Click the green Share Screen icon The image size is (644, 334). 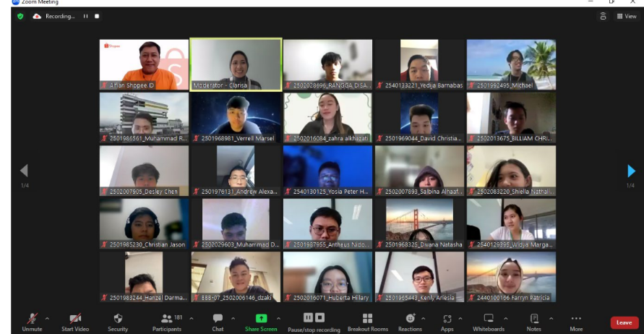261,319
